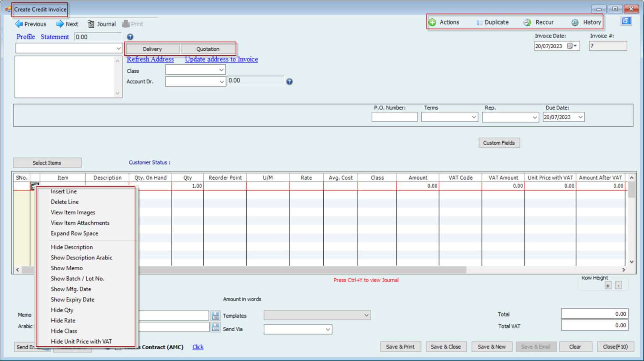This screenshot has width=644, height=361.
Task: Select Show Batch / Lot No. menu entry
Action: [x=78, y=279]
